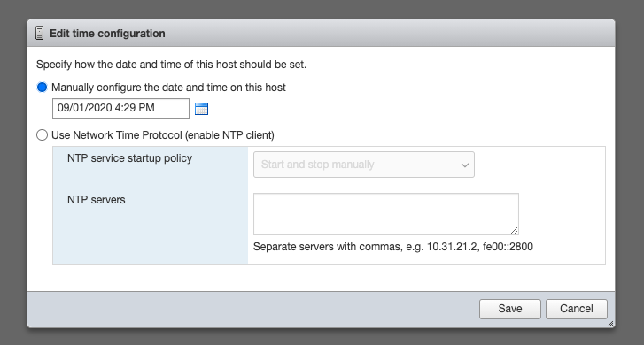Viewport: 644px width, 345px height.
Task: Click the host icon in dialog title
Action: (x=40, y=34)
